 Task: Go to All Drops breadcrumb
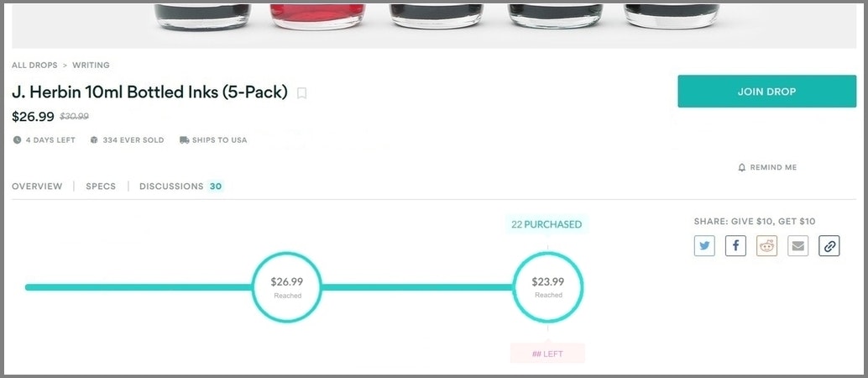(34, 66)
